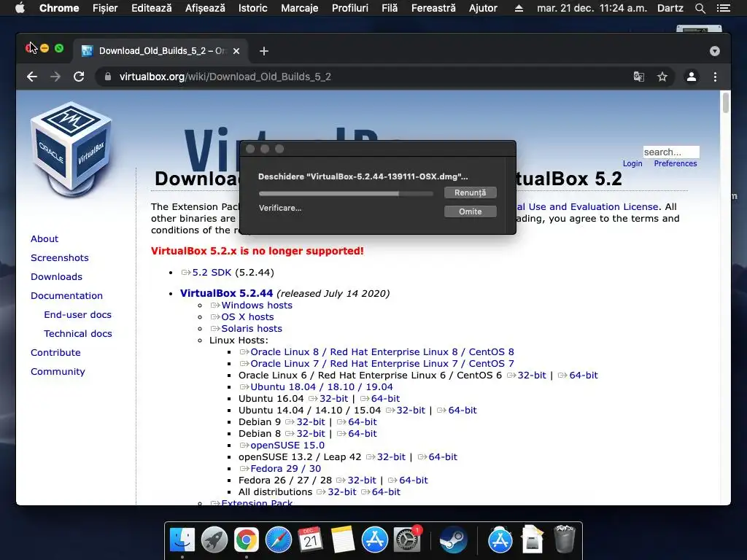
Task: Open the Fereastră menu
Action: pos(433,8)
